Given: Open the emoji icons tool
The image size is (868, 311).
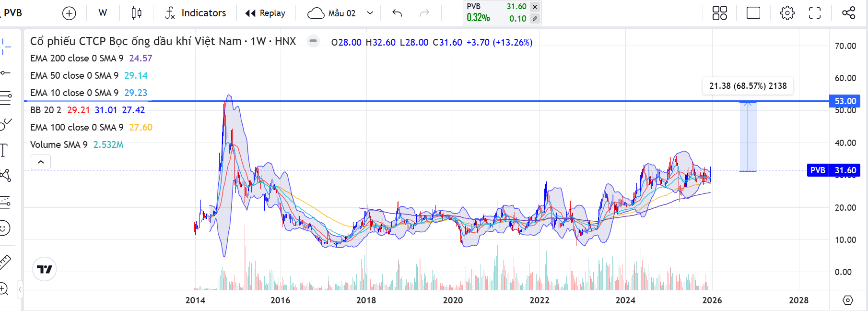Looking at the screenshot, I should 5,228.
